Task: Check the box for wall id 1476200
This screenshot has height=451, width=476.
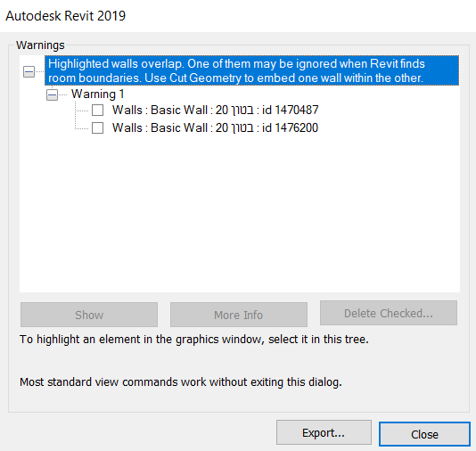Action: [97, 128]
